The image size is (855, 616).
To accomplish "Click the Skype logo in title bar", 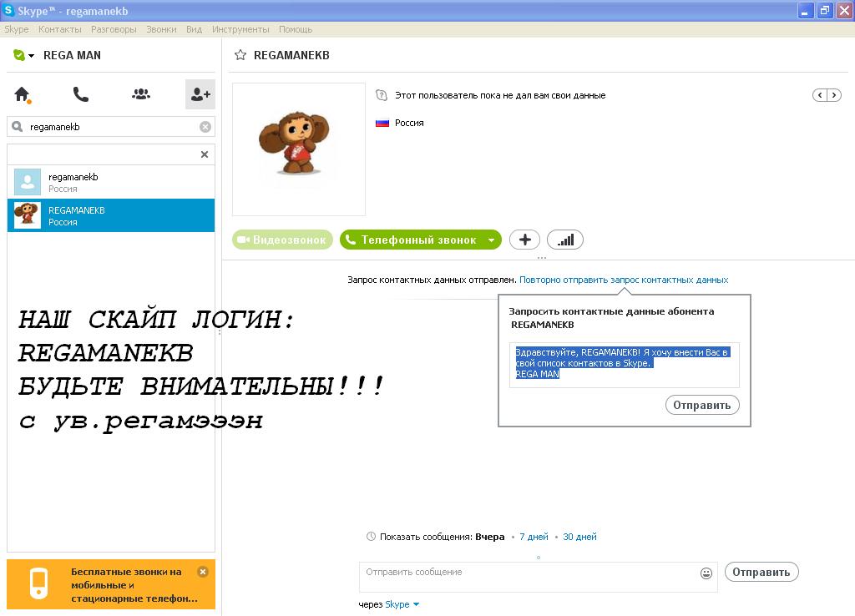I will click(x=8, y=10).
